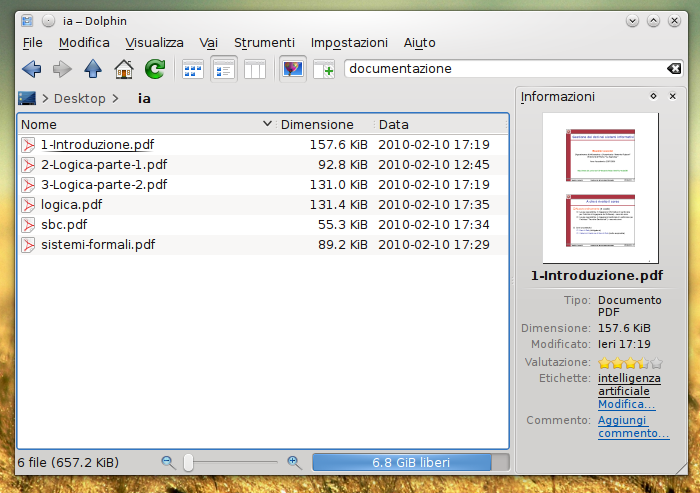Viewport: 700px width, 493px height.
Task: Click the Home folder icon
Action: tap(124, 69)
